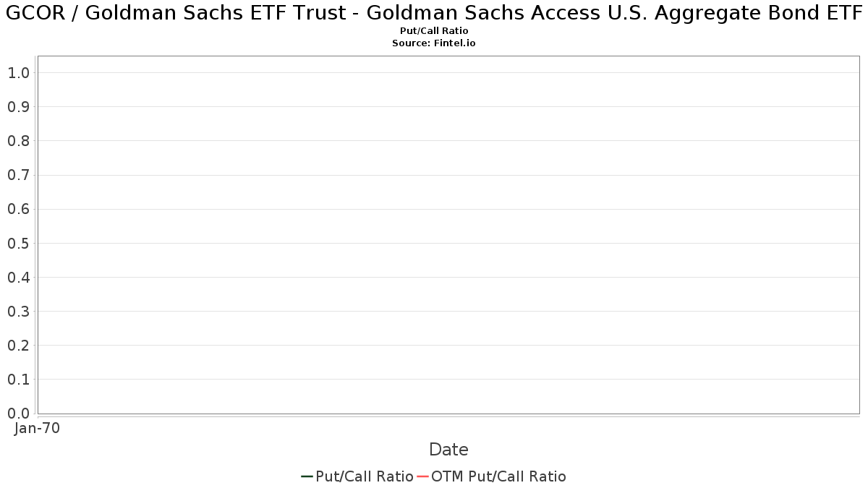
Task: Click the 0.5 y-axis tick label
Action: 18,243
